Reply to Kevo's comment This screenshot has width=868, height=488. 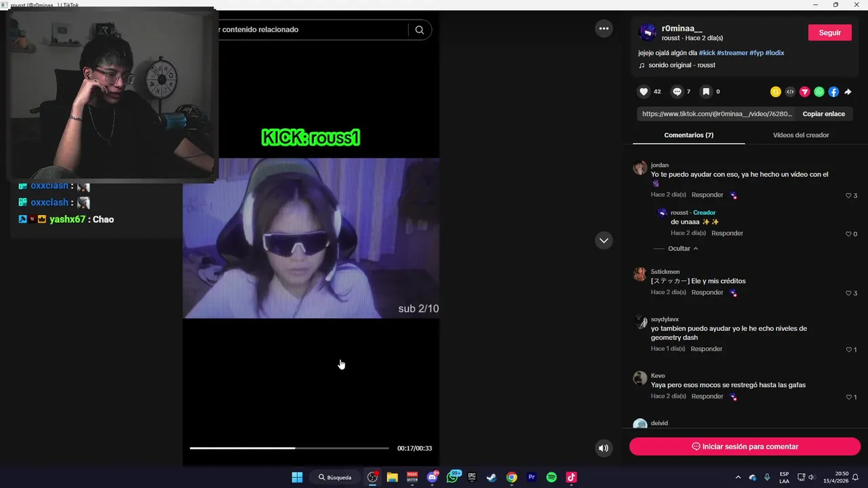tap(707, 396)
